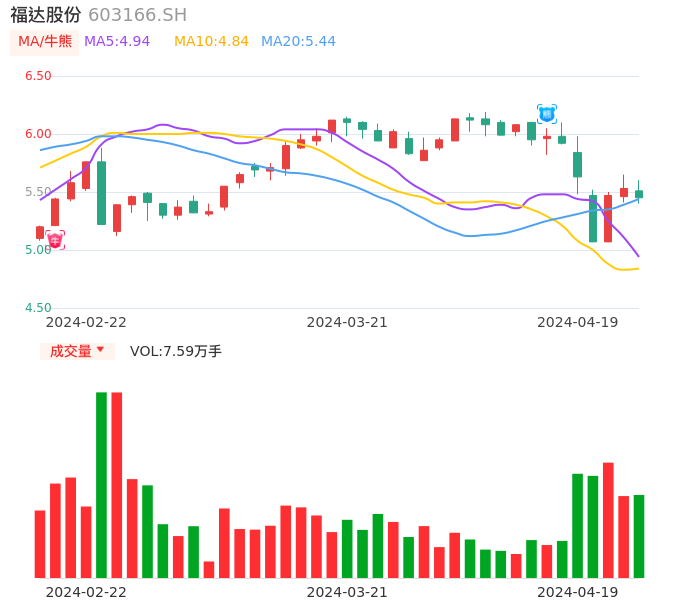This screenshot has height=606, width=686.
Task: Click the tallest green volume bar
Action: (101, 484)
